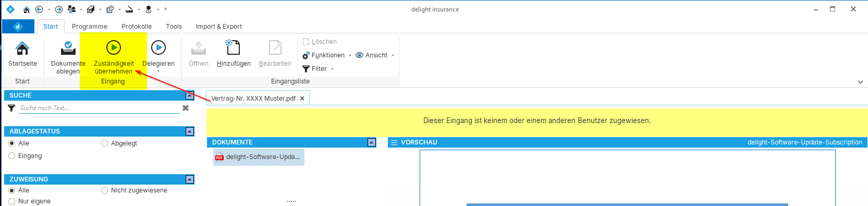Click the Löschen button in ribbon
The height and width of the screenshot is (206, 868).
pyautogui.click(x=320, y=42)
